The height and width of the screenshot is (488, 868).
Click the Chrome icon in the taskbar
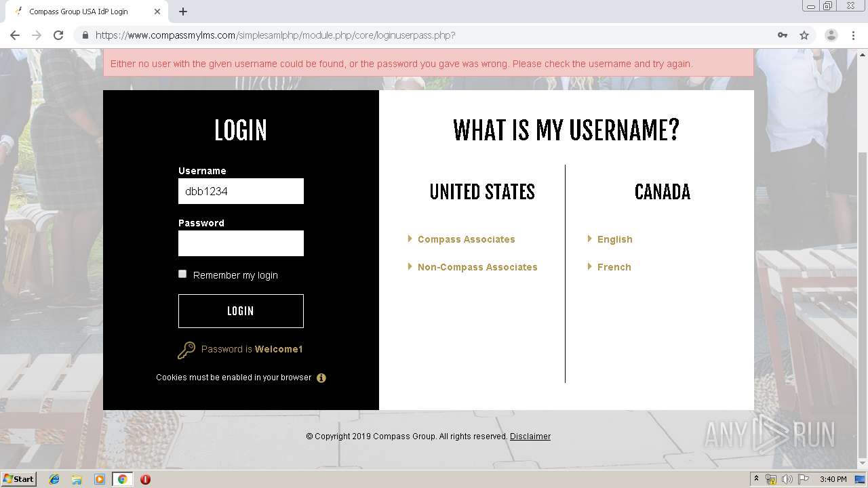pyautogui.click(x=123, y=479)
